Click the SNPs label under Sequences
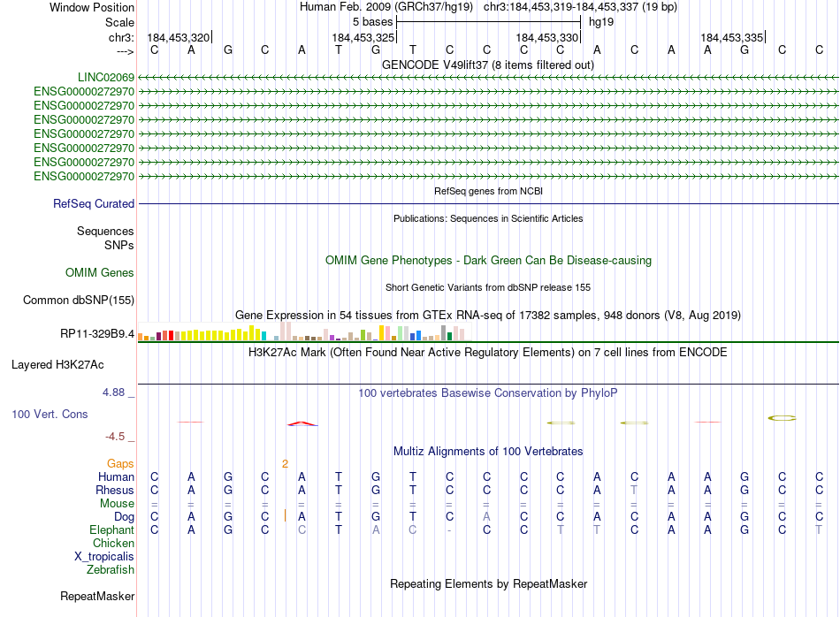The width and height of the screenshot is (840, 617). (x=119, y=245)
